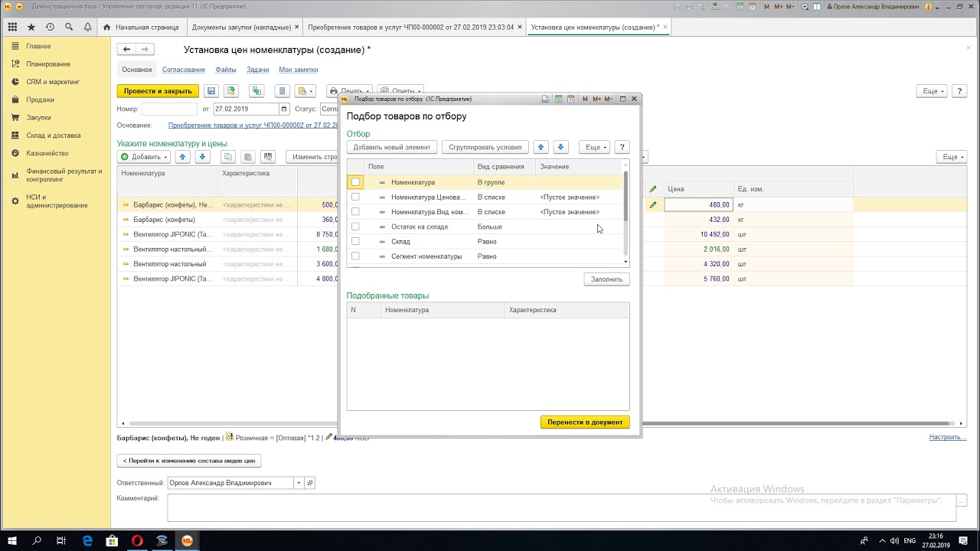
Task: Click the Настроить... link
Action: click(948, 437)
